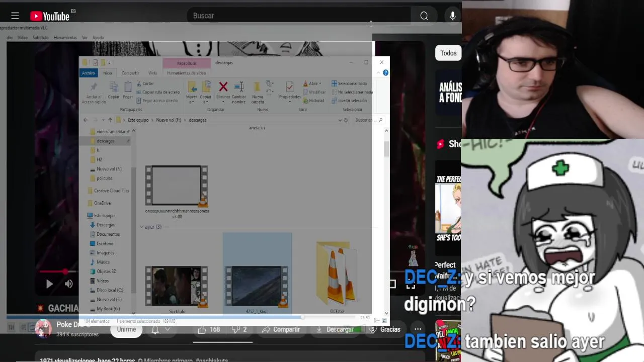Open the blue File Explorer help icon
This screenshot has width=644, height=362.
point(385,73)
